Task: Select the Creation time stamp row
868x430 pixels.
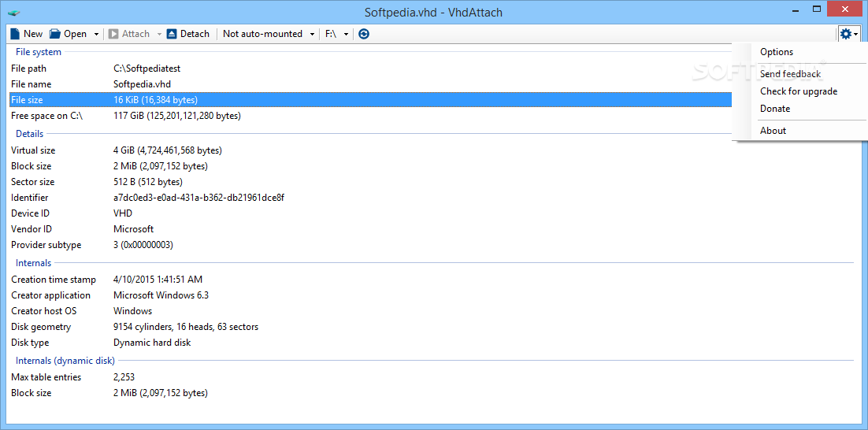Action: tap(432, 280)
